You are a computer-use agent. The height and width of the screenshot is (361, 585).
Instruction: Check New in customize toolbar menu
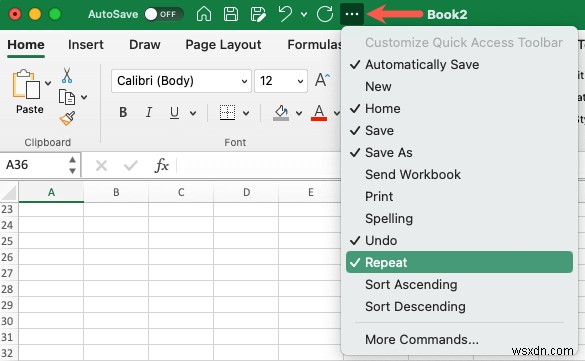(x=459, y=87)
